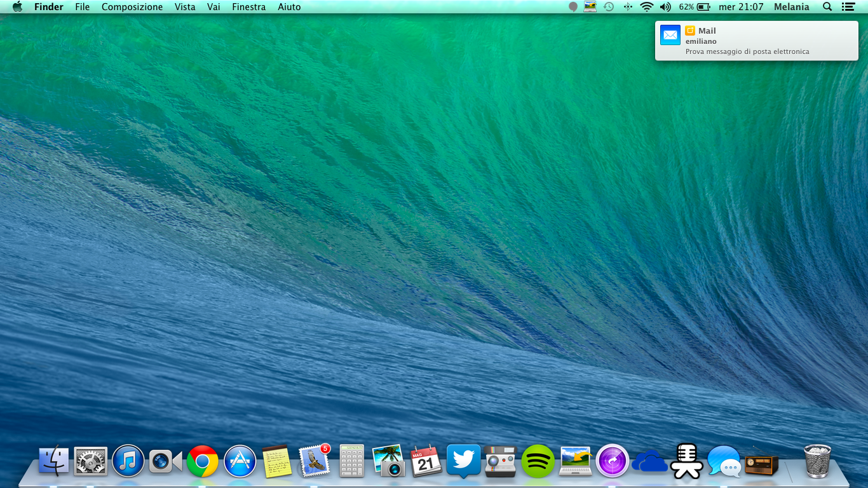The image size is (868, 488).
Task: Open the Melania user menu
Action: [791, 7]
